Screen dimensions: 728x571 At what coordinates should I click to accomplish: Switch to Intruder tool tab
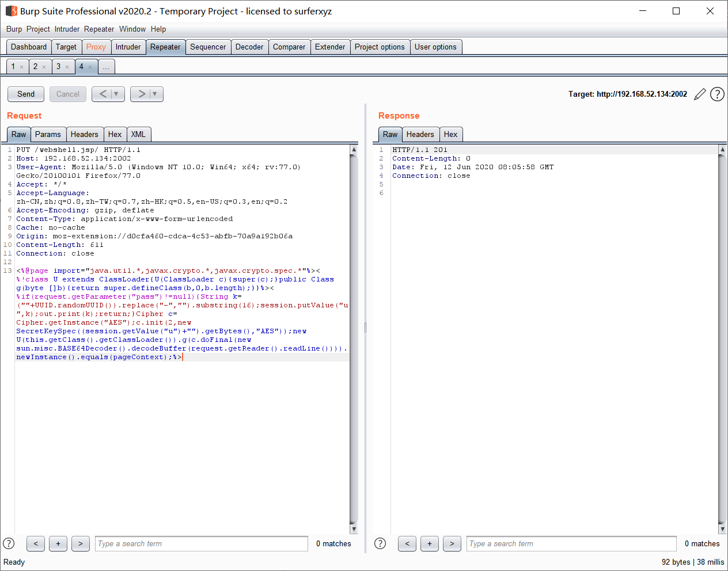click(x=128, y=47)
